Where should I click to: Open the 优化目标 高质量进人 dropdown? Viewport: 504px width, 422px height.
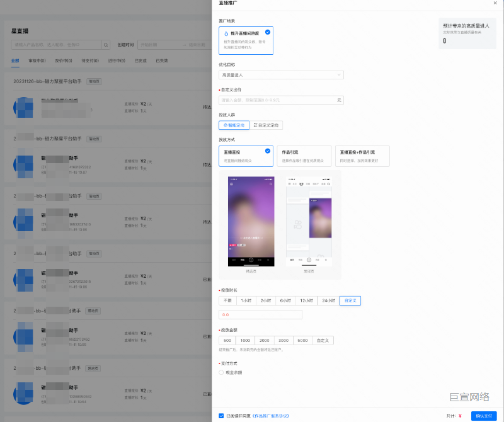[281, 75]
